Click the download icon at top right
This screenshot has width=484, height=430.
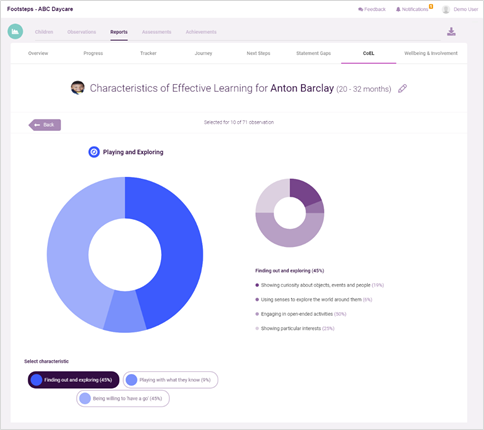(x=451, y=32)
